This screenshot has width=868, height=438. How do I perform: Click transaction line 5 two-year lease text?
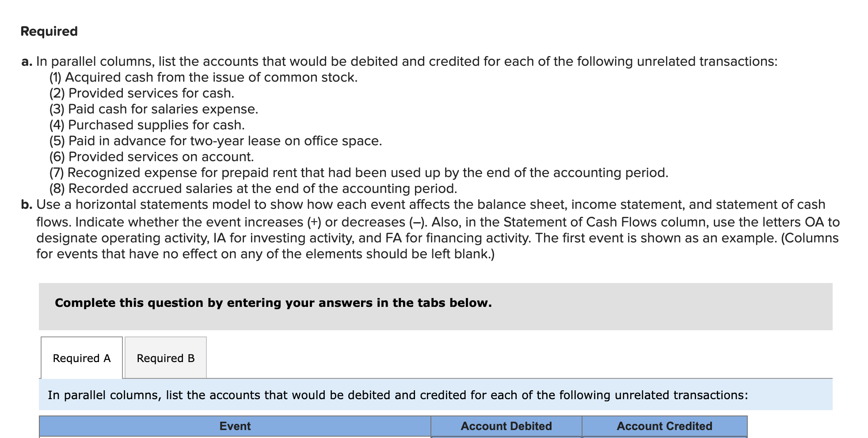(x=215, y=141)
